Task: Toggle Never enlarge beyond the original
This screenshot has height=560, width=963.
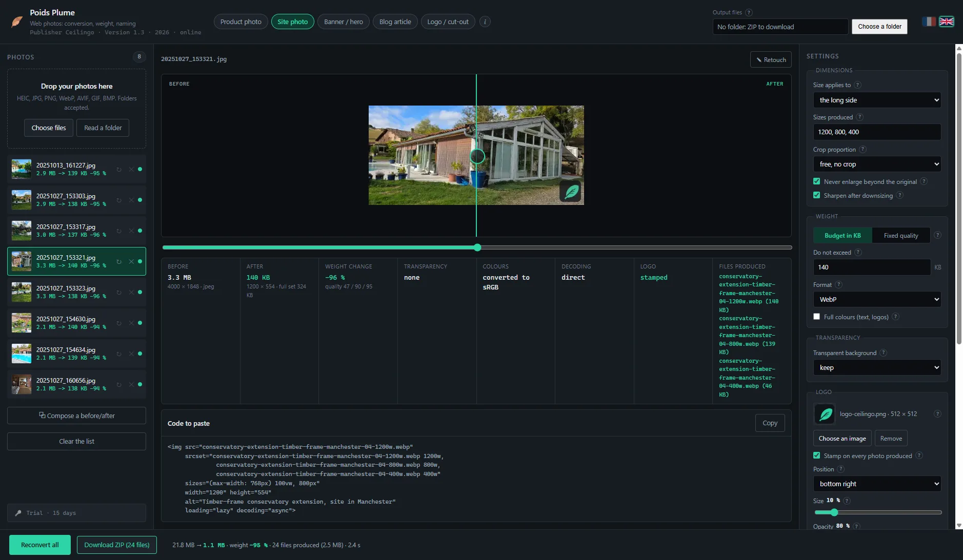Action: tap(817, 181)
